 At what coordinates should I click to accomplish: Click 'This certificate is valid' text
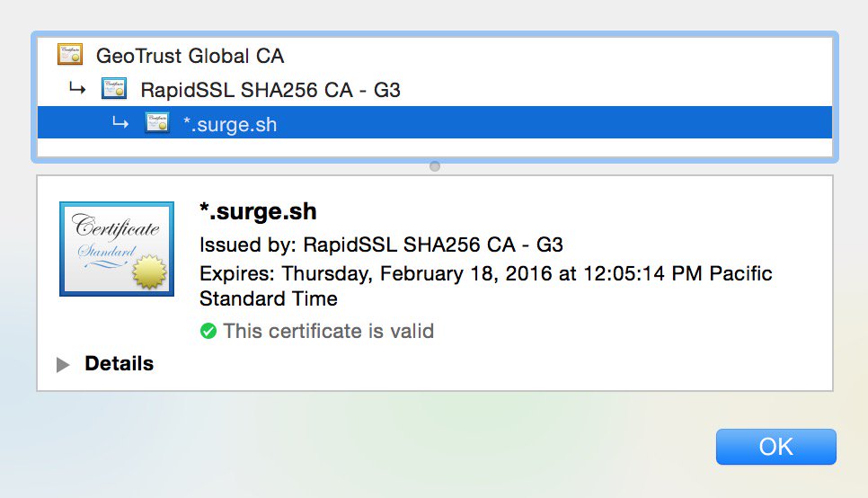click(329, 332)
